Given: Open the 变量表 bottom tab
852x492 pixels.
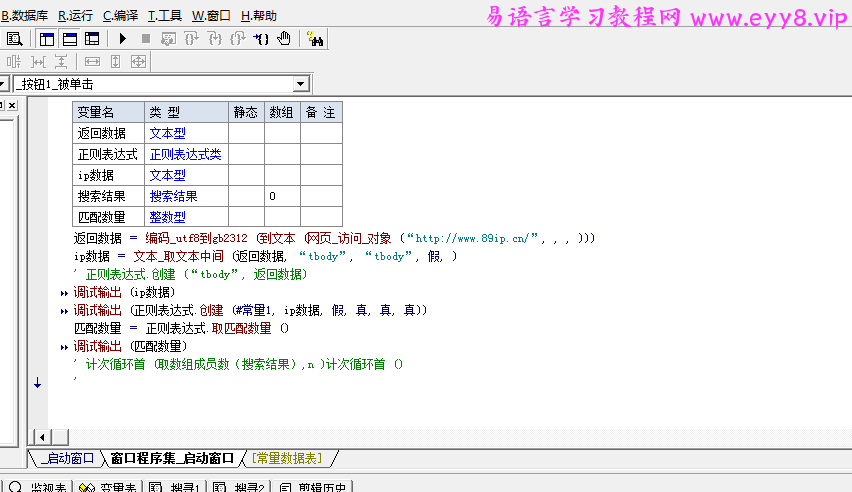Looking at the screenshot, I should click(x=108, y=487).
